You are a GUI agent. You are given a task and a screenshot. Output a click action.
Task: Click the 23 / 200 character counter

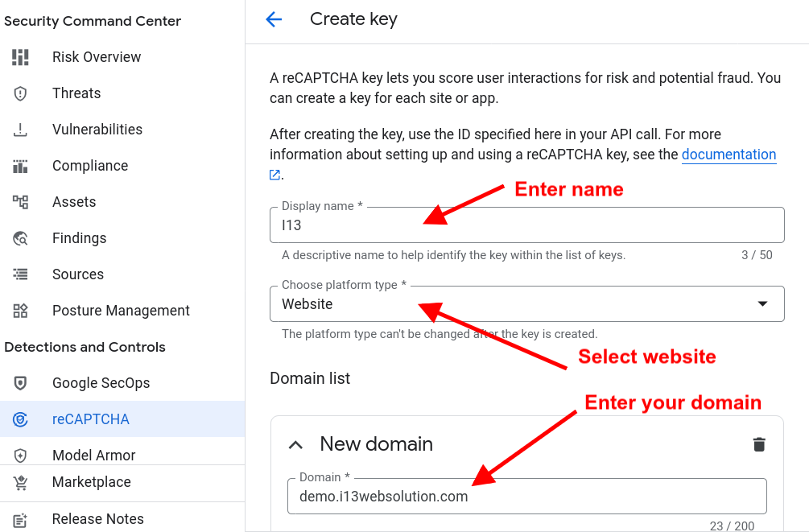(732, 526)
